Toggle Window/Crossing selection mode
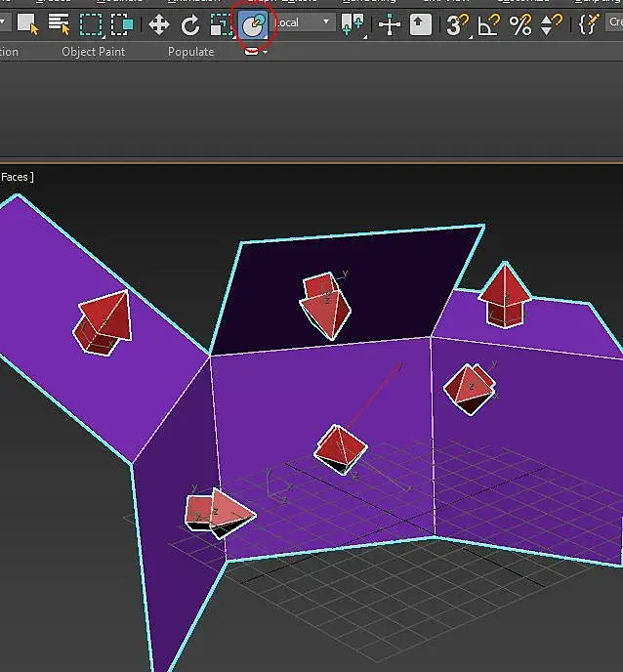Viewport: 623px width, 672px height. pos(122,24)
